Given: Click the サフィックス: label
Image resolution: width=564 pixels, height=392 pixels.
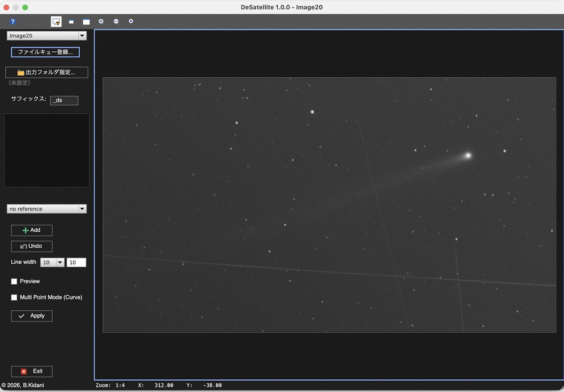Looking at the screenshot, I should point(29,99).
